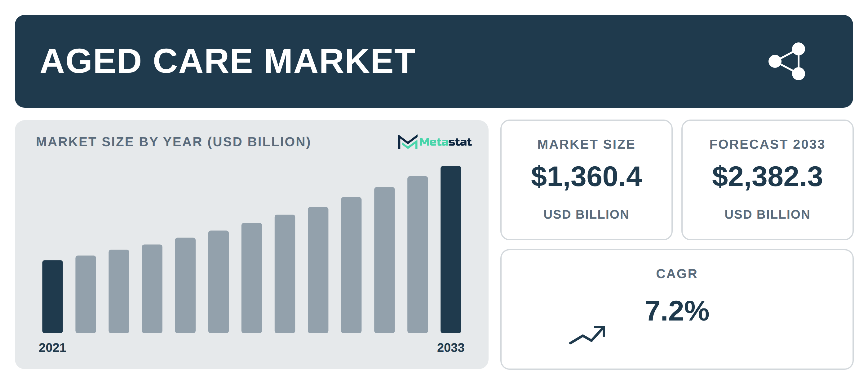868x384 pixels.
Task: Click the tallest gray bar before 2033
Action: (x=418, y=255)
